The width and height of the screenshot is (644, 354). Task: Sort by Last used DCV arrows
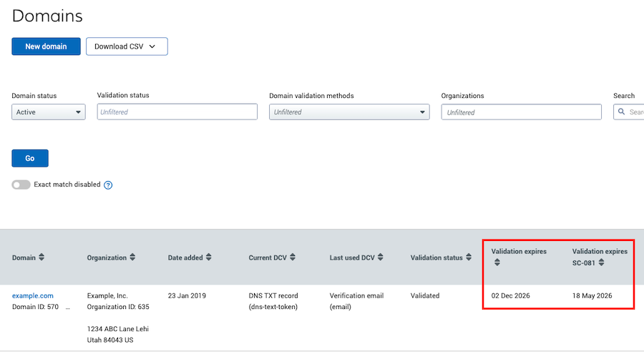coord(380,257)
